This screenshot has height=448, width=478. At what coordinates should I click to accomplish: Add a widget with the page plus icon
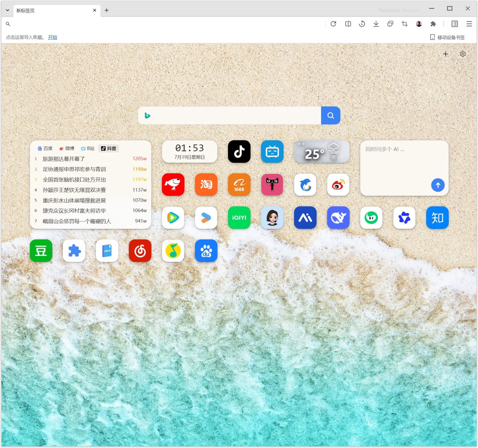pyautogui.click(x=445, y=54)
